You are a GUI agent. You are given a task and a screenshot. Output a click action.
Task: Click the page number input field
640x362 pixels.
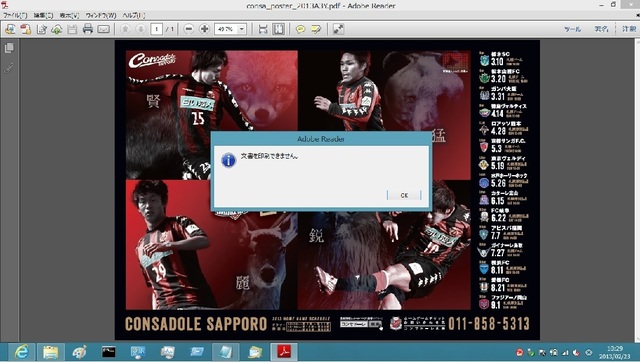pos(156,29)
